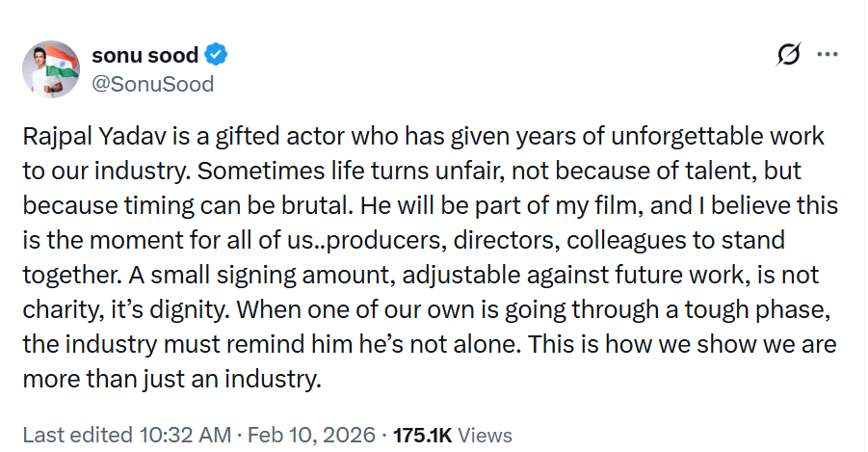
Task: Open the @SonuSood handle link
Action: (152, 84)
